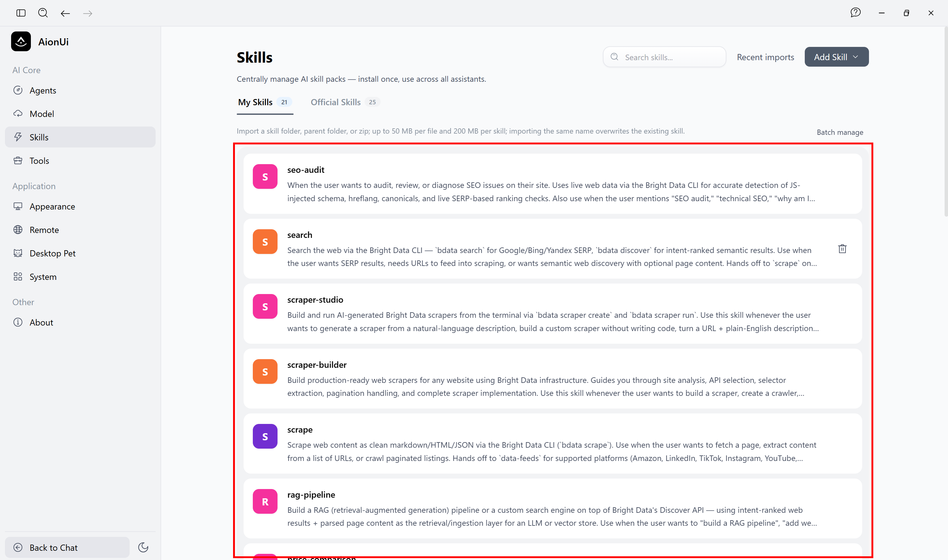Switch to the My Skills tab
Image resolution: width=948 pixels, height=560 pixels.
[265, 102]
